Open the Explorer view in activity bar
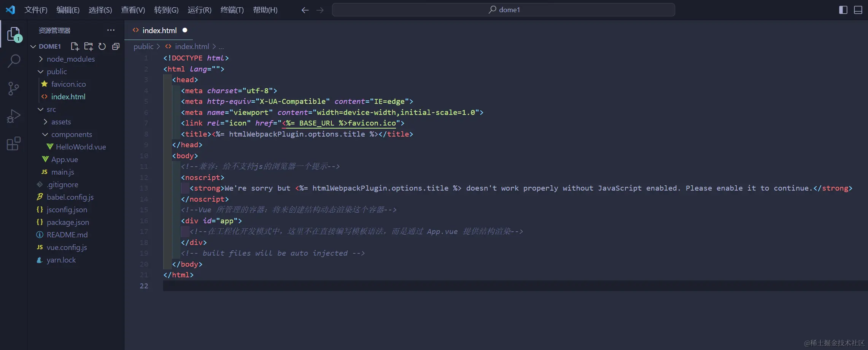This screenshot has width=868, height=350. point(14,34)
